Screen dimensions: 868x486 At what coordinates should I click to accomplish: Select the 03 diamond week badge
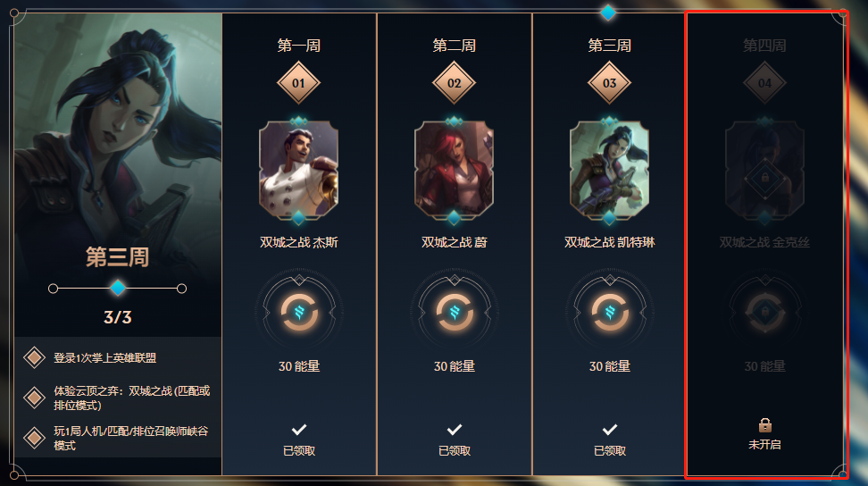click(x=609, y=83)
